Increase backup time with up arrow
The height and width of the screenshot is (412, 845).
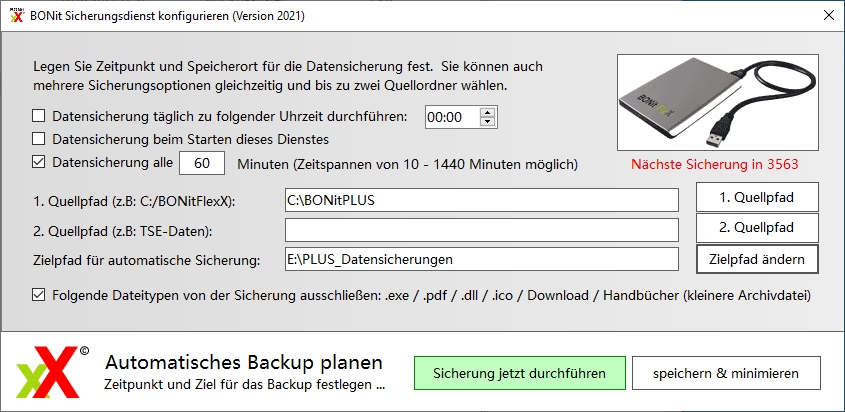[488, 112]
